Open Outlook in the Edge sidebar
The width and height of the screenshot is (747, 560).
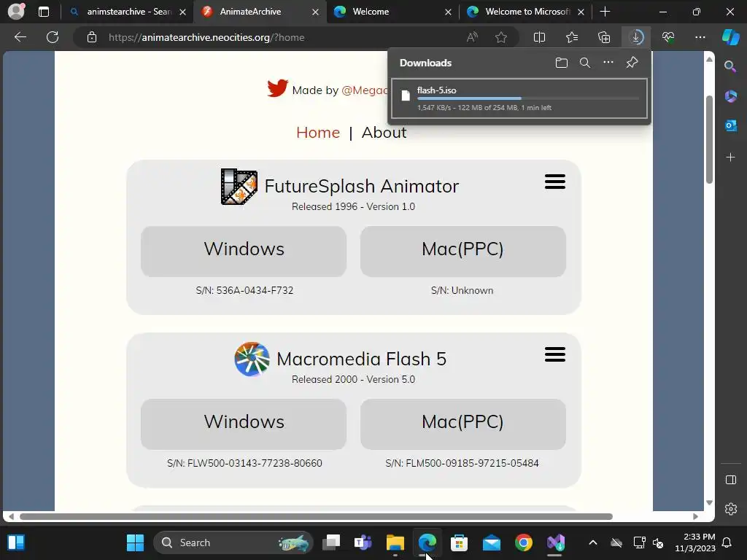[730, 125]
